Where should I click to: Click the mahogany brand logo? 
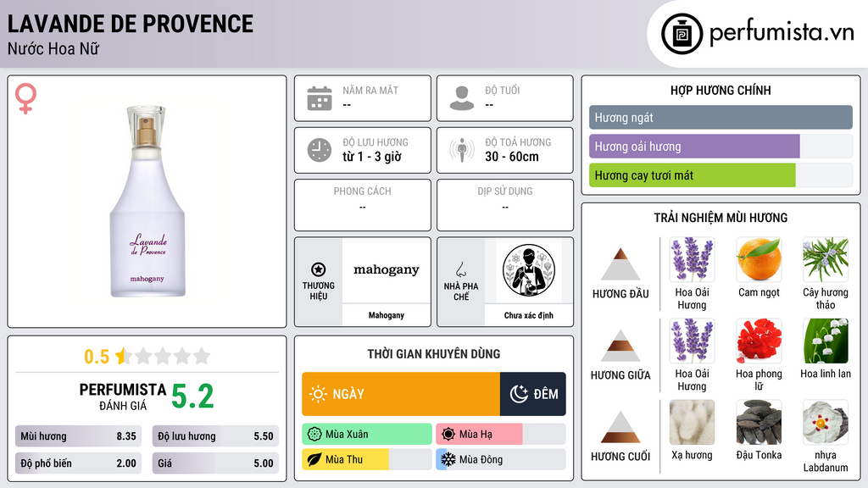point(387,270)
